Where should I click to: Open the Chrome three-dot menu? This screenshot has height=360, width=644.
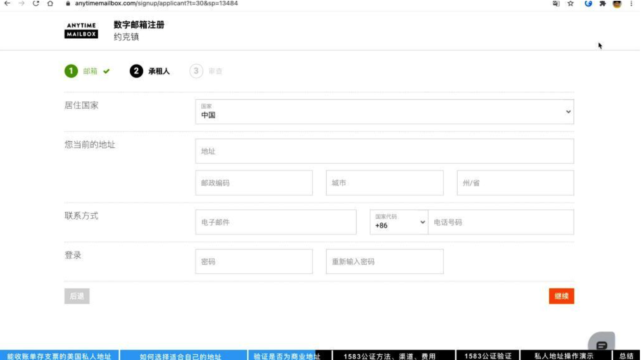631,4
